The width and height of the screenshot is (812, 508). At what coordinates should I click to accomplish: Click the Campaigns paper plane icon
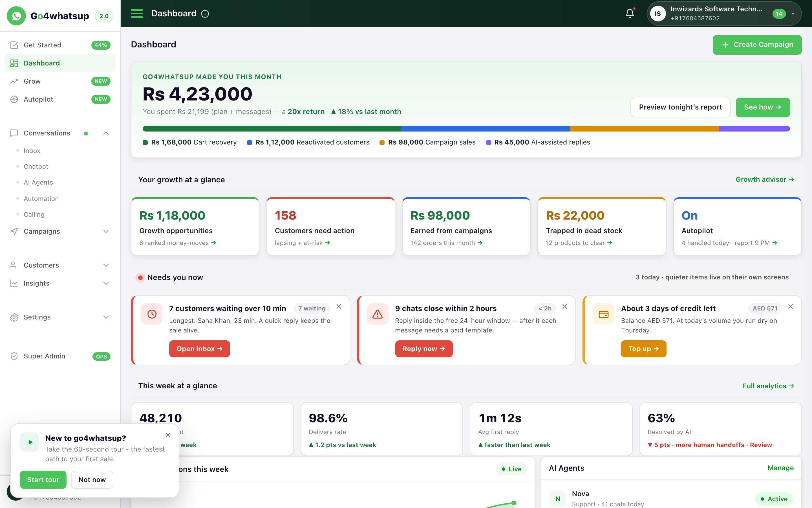click(x=14, y=231)
